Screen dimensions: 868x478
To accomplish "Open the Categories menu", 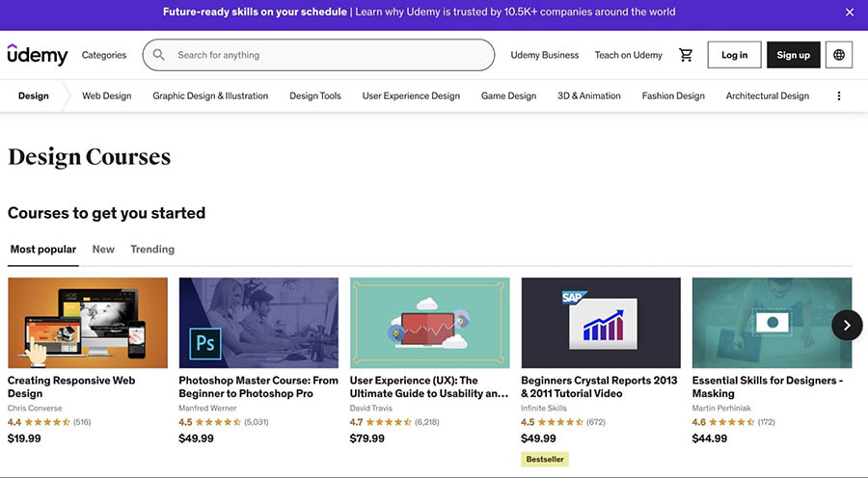I will coord(104,55).
